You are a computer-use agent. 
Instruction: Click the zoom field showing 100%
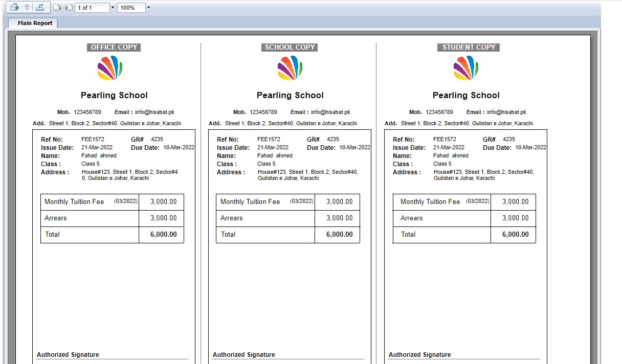click(130, 8)
